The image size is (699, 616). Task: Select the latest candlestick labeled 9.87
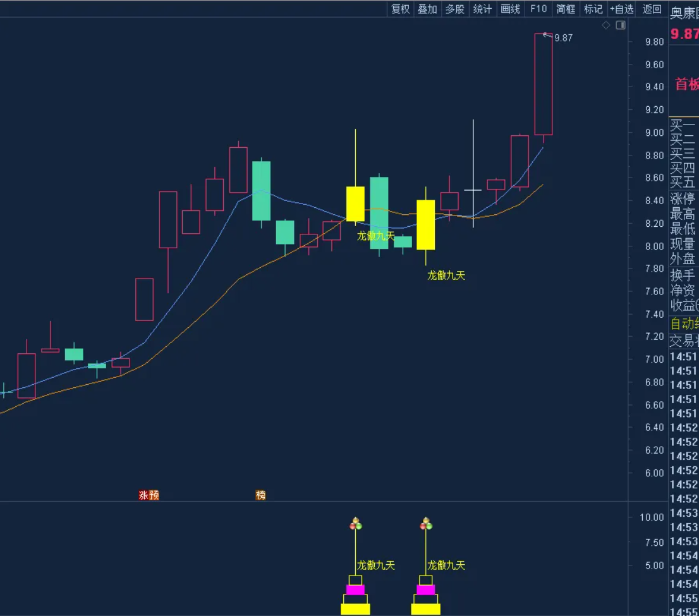544,84
